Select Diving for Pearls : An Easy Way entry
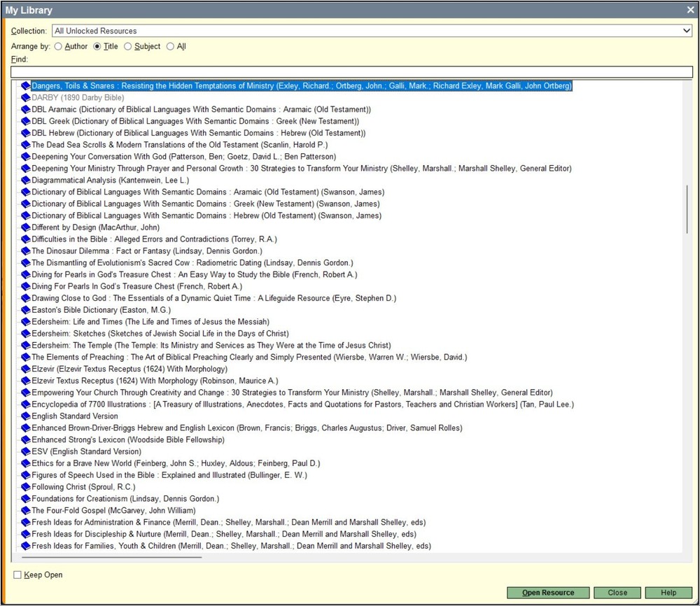 195,274
